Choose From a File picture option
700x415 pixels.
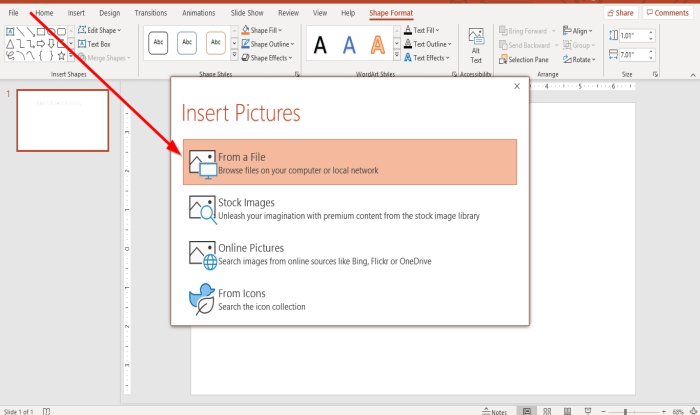coord(350,162)
